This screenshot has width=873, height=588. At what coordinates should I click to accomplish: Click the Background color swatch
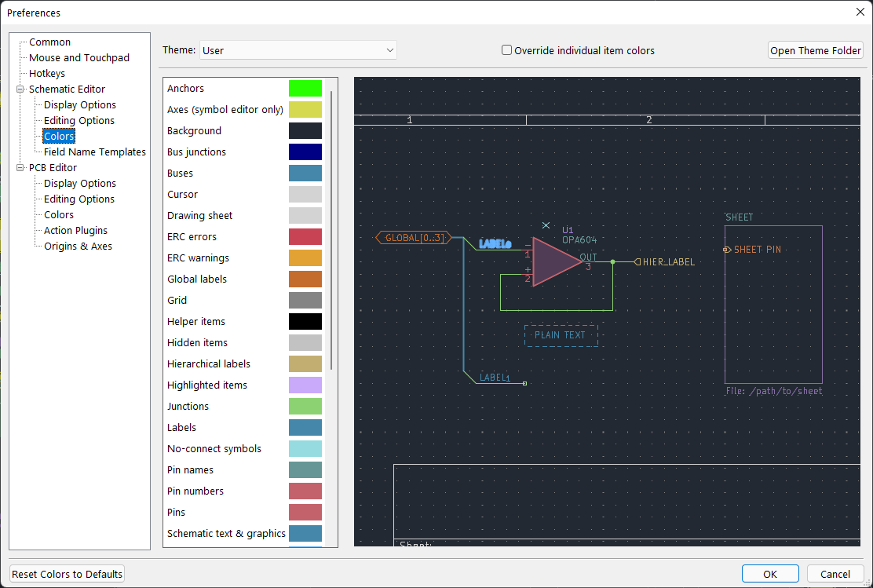pyautogui.click(x=305, y=130)
